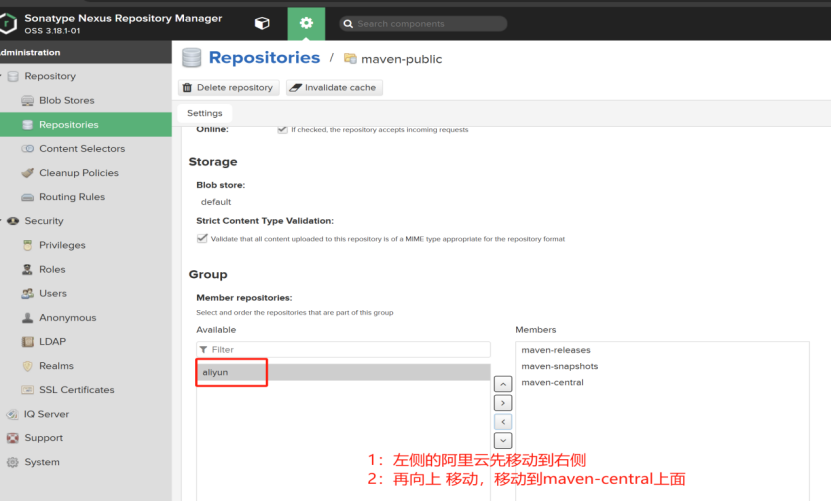Focus the Search components field

coord(423,24)
